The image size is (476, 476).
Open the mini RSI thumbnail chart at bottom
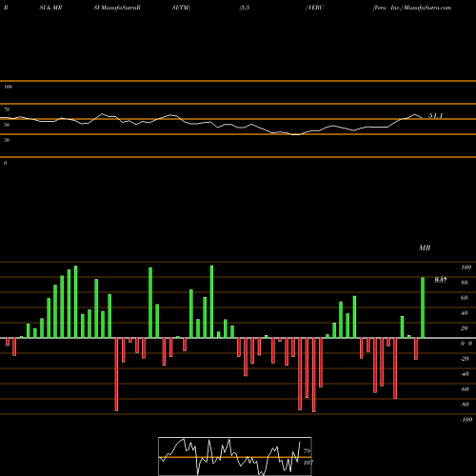point(235,456)
